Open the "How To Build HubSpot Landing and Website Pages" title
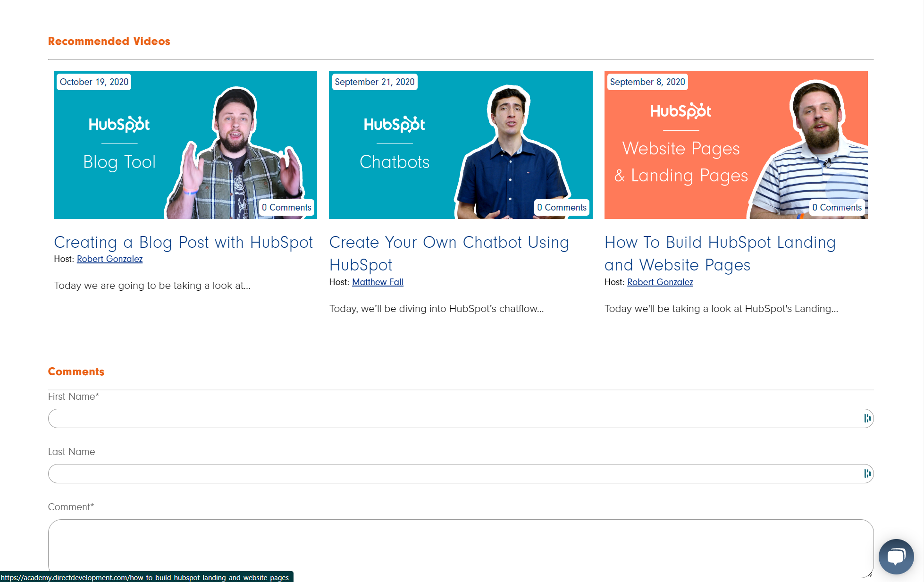Screen dimensions: 924x582 pos(720,253)
